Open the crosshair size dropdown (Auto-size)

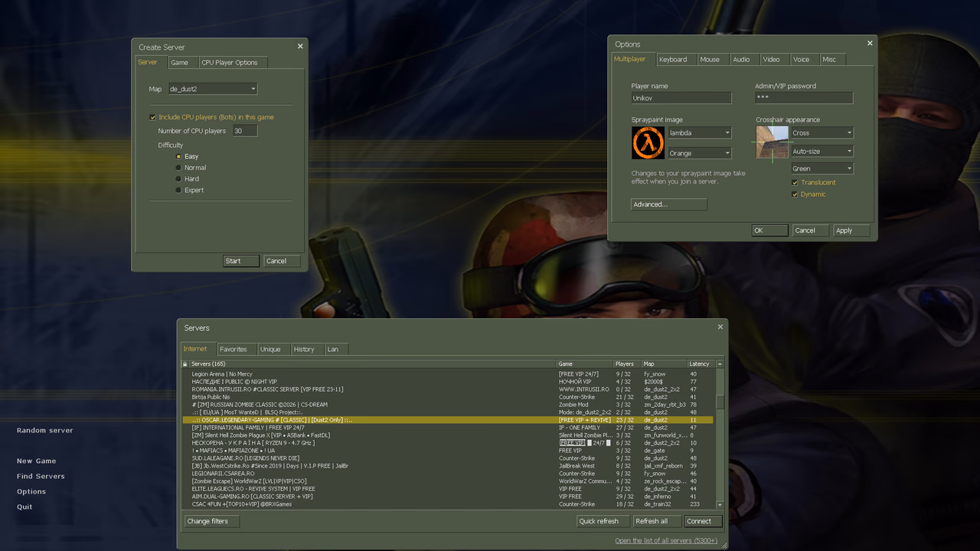coord(822,151)
